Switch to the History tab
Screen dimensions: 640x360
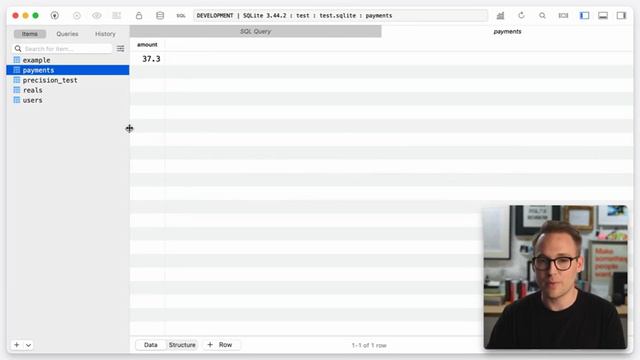(x=105, y=34)
